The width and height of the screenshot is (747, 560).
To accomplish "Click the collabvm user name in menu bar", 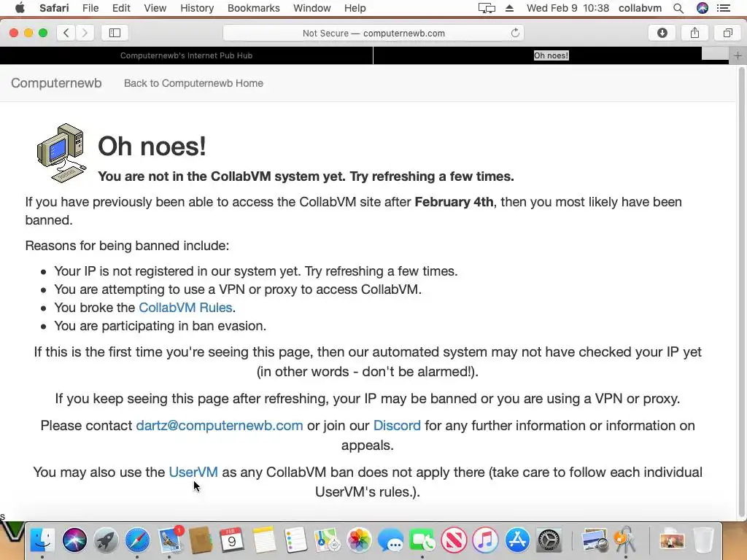I will (x=640, y=8).
